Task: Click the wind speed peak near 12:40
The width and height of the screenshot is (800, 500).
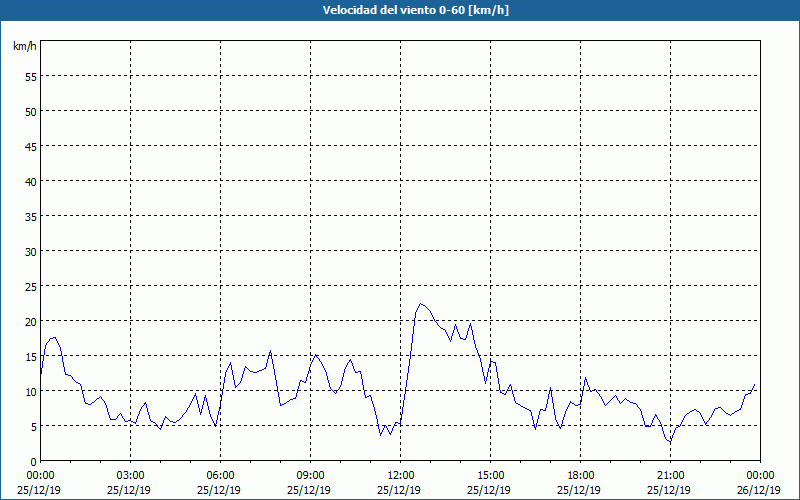Action: point(421,304)
